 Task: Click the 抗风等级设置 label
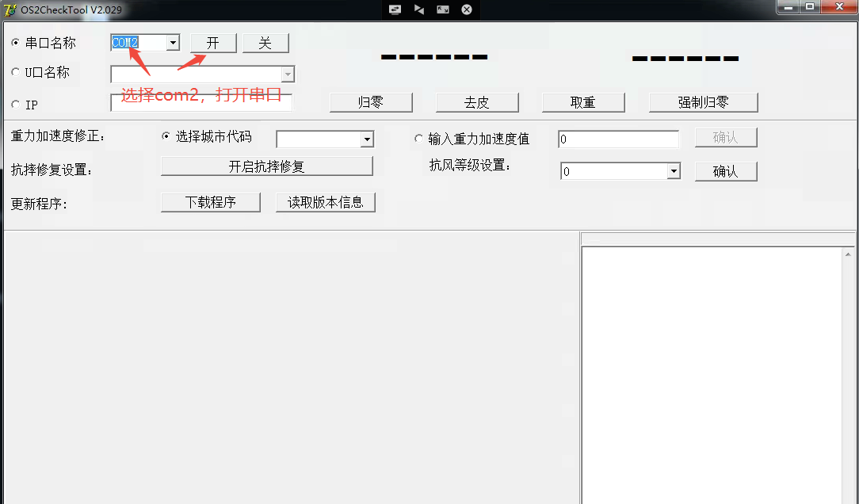pyautogui.click(x=470, y=165)
